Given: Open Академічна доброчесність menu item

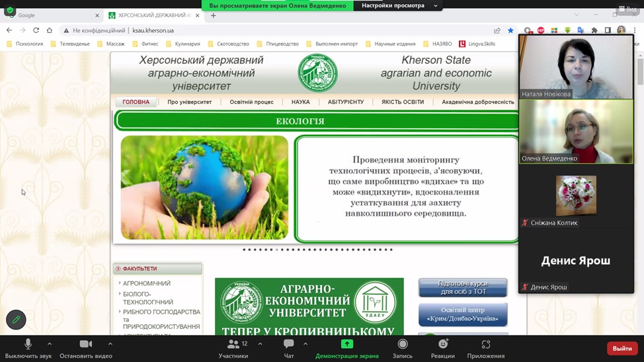Looking at the screenshot, I should click(x=477, y=102).
